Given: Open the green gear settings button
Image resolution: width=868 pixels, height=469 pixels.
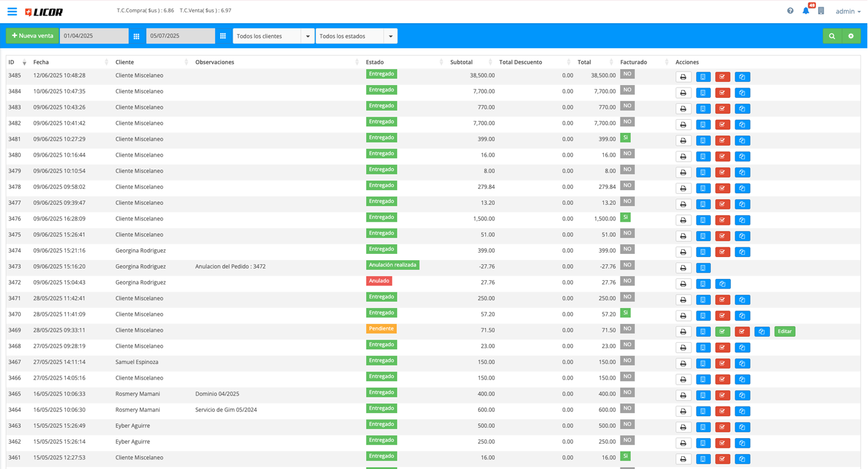Looking at the screenshot, I should click(x=851, y=36).
